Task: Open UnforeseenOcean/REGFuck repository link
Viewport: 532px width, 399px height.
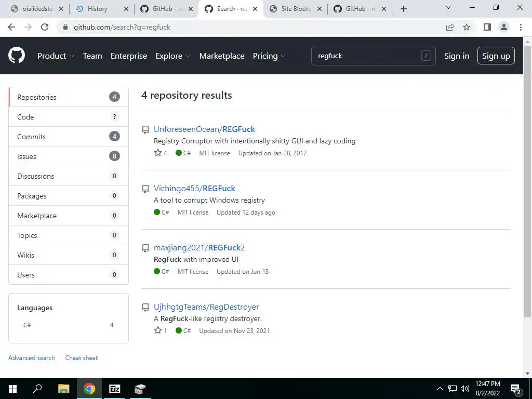Action: 204,129
